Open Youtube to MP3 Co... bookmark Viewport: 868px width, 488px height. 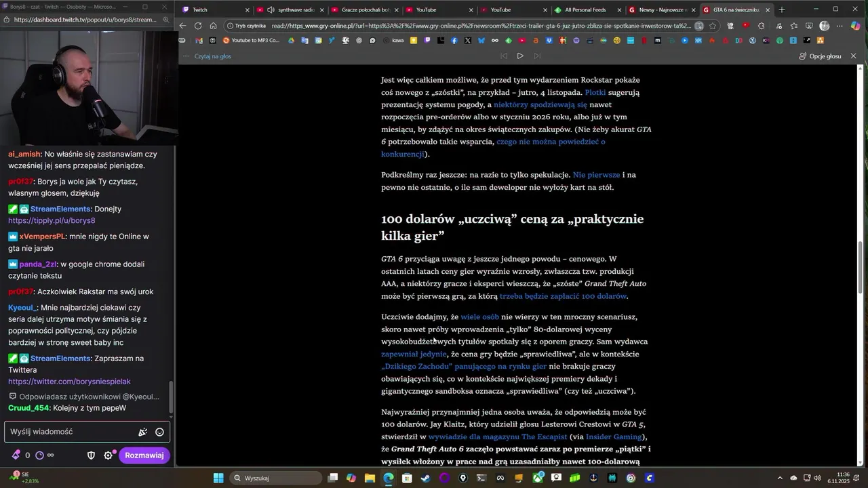point(250,40)
